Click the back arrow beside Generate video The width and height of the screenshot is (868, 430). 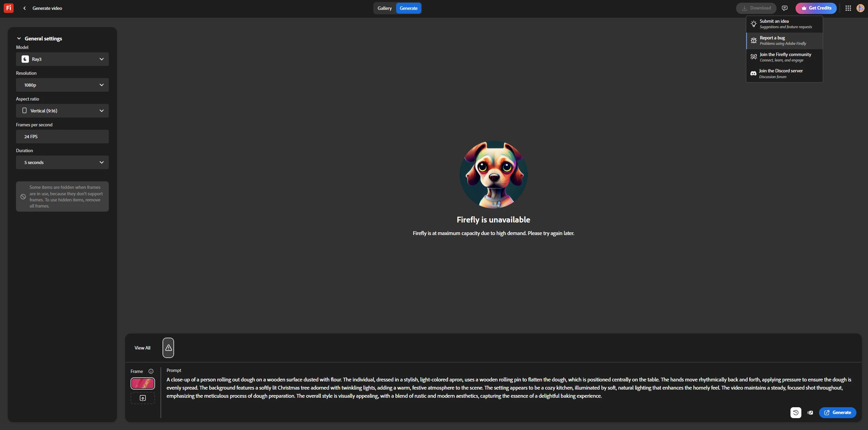click(x=24, y=8)
